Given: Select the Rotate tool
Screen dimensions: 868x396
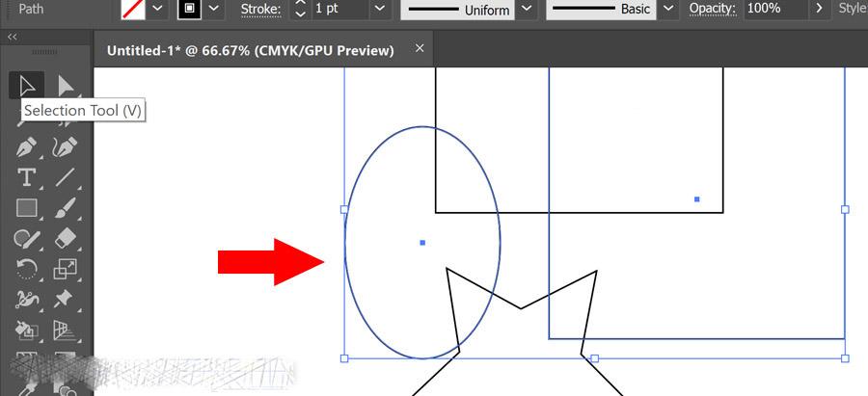Looking at the screenshot, I should coord(26,270).
